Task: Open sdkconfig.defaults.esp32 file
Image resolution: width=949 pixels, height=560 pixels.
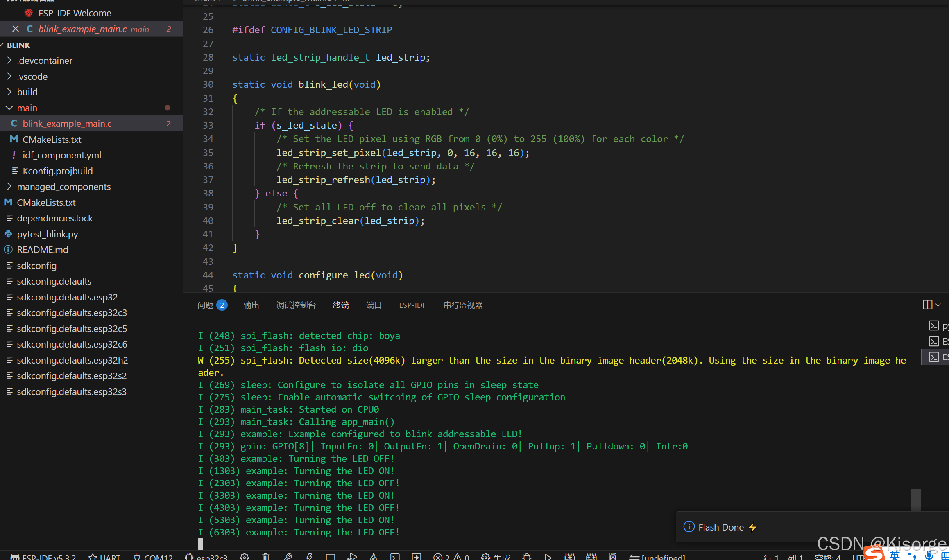Action: [x=67, y=297]
